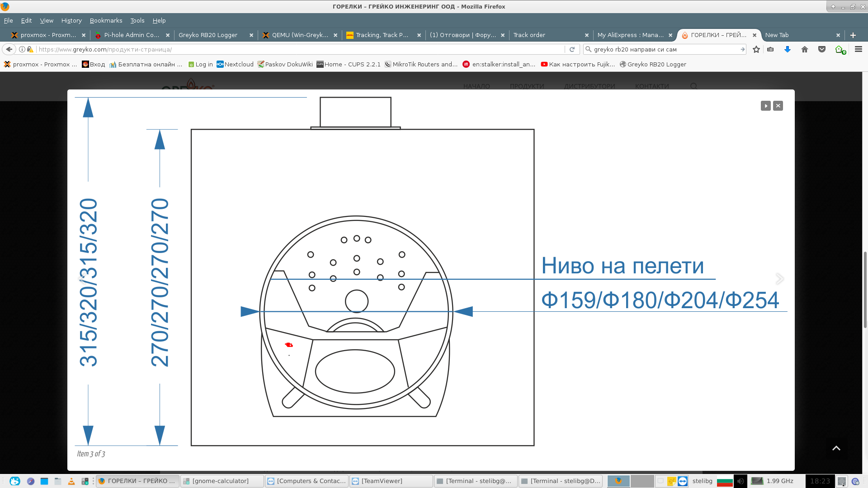868x488 pixels.
Task: Reload the current page
Action: (x=572, y=50)
